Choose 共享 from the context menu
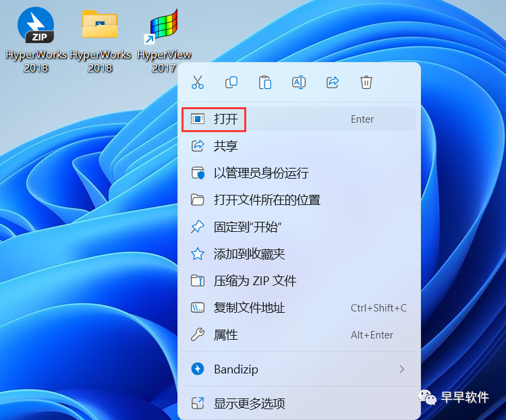Viewport: 506px width, 420px height. pyautogui.click(x=226, y=146)
